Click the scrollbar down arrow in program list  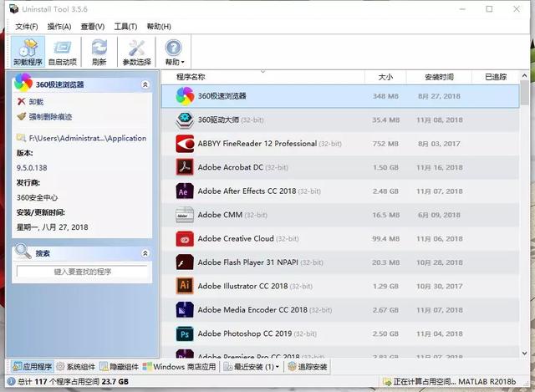(x=524, y=354)
